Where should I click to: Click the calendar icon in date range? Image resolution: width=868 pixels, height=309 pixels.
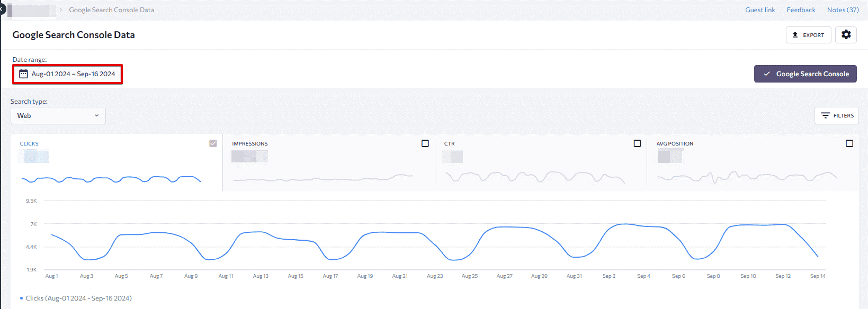coord(23,74)
